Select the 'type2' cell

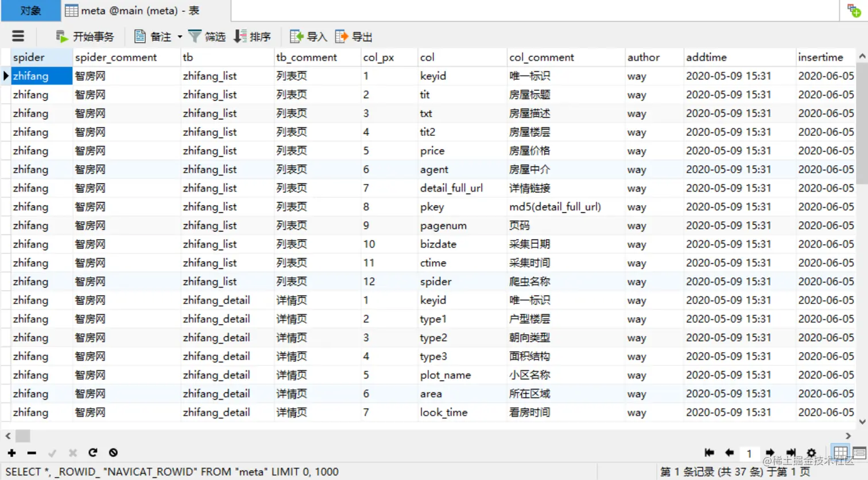tap(462, 338)
